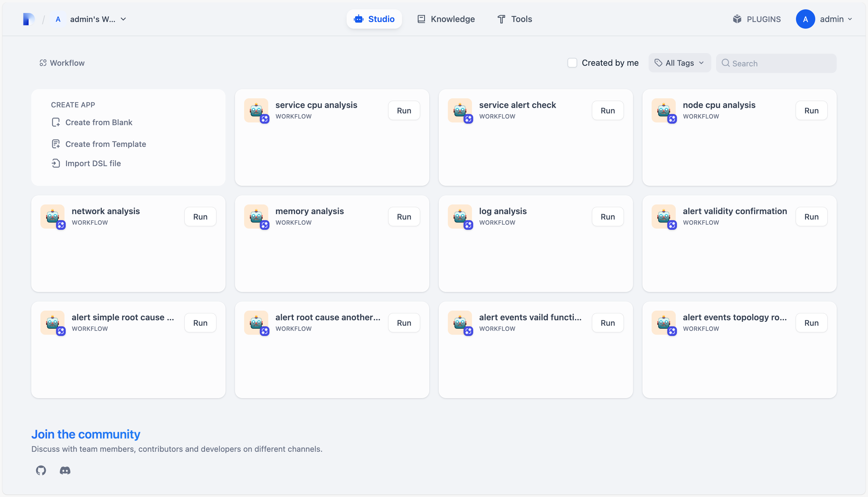This screenshot has width=868, height=497.
Task: Click the alert events topology robot icon
Action: 663,323
